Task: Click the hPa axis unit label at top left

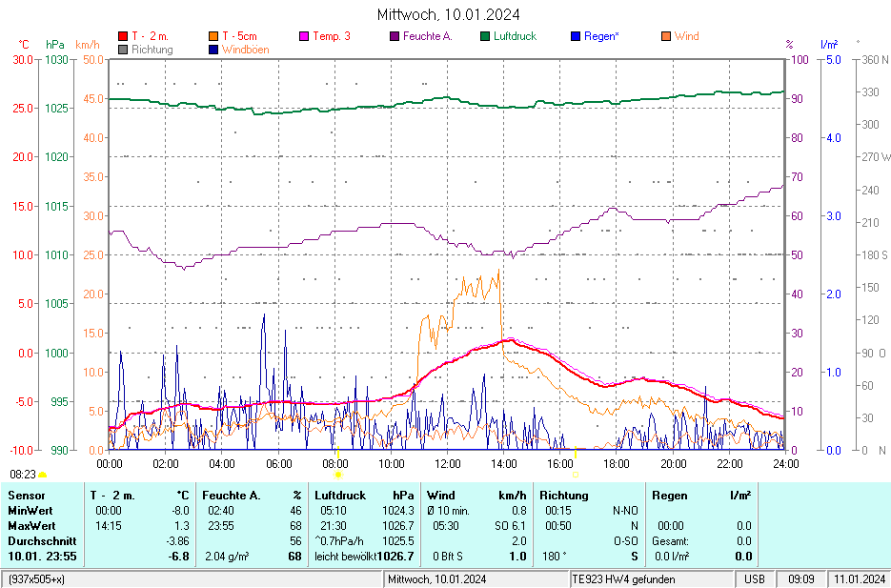Action: point(55,45)
